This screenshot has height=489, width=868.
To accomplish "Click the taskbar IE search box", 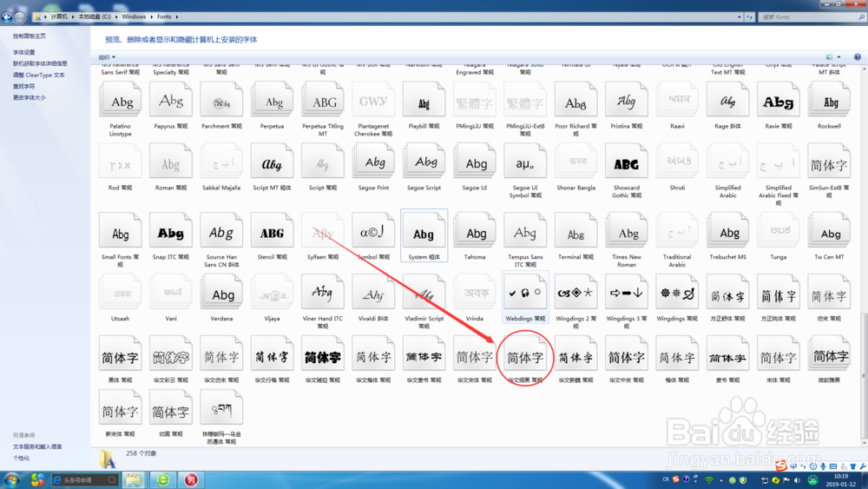I will tap(85, 480).
